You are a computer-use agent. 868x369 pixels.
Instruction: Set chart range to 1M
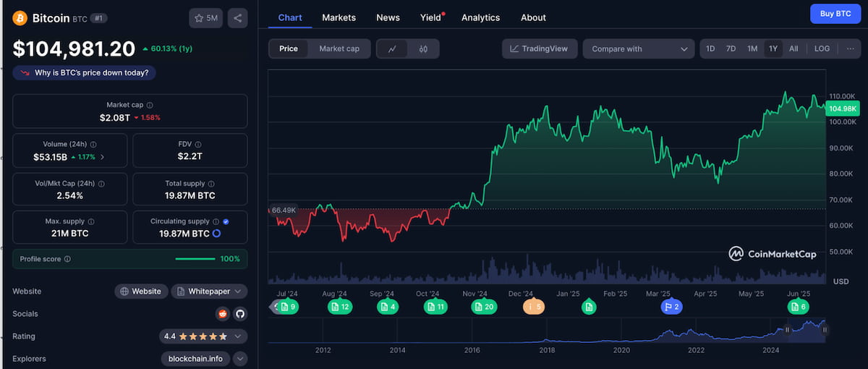click(752, 48)
